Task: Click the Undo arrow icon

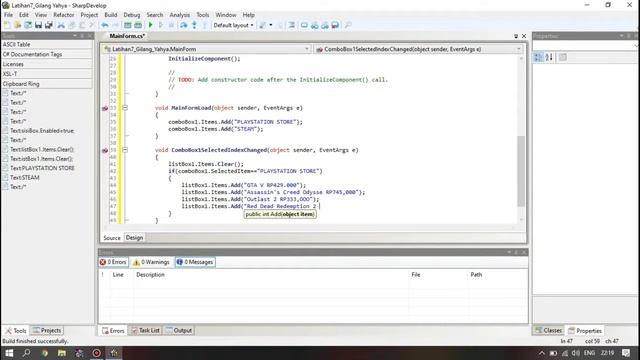Action: (x=105, y=25)
